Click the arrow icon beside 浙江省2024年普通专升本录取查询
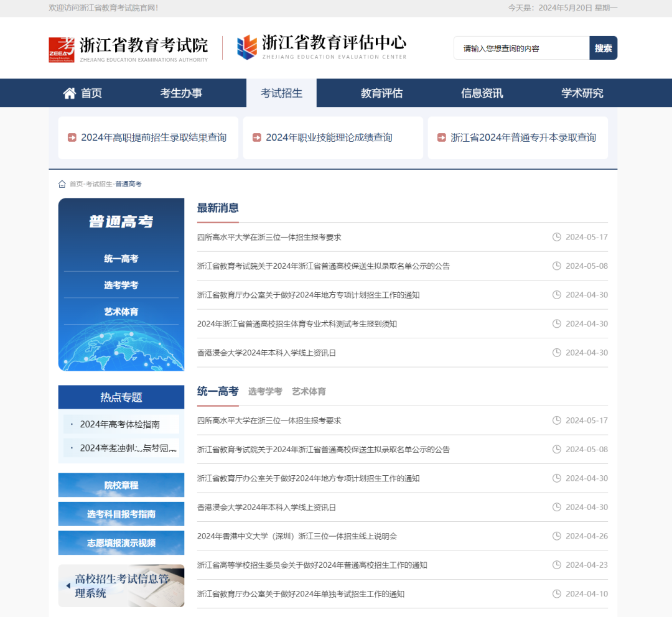 [x=442, y=138]
